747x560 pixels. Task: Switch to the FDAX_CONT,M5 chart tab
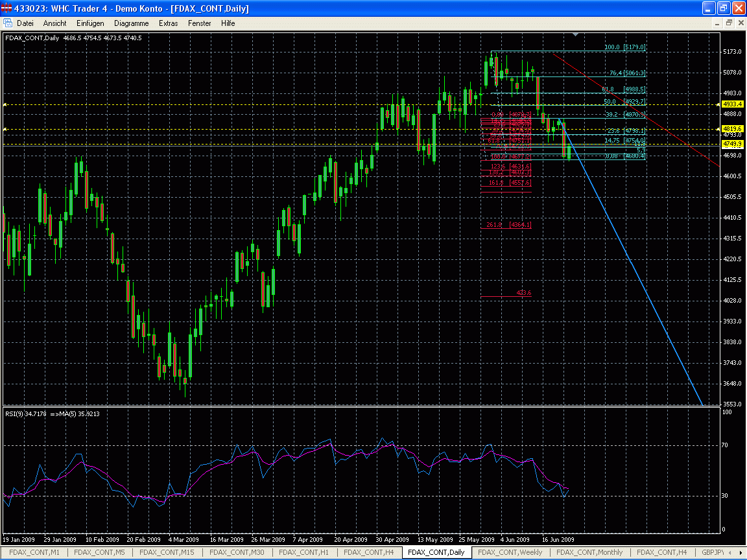click(x=99, y=552)
